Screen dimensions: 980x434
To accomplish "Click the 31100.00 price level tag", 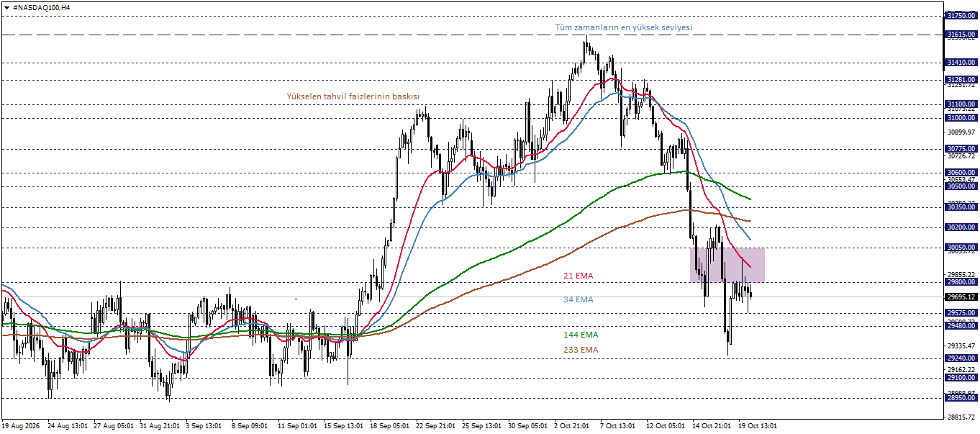I will (961, 104).
